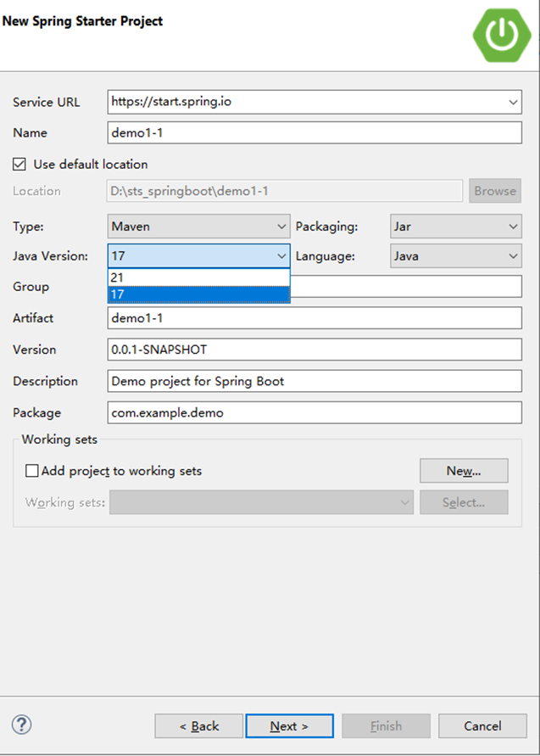Enable Add project to working sets
The image size is (540, 756).
click(31, 471)
